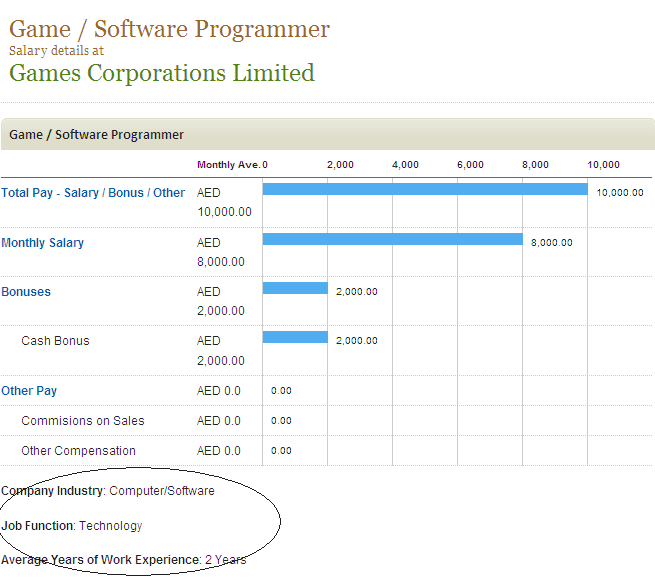Select the Cash Bonus row label
The image size is (655, 581).
(x=55, y=341)
